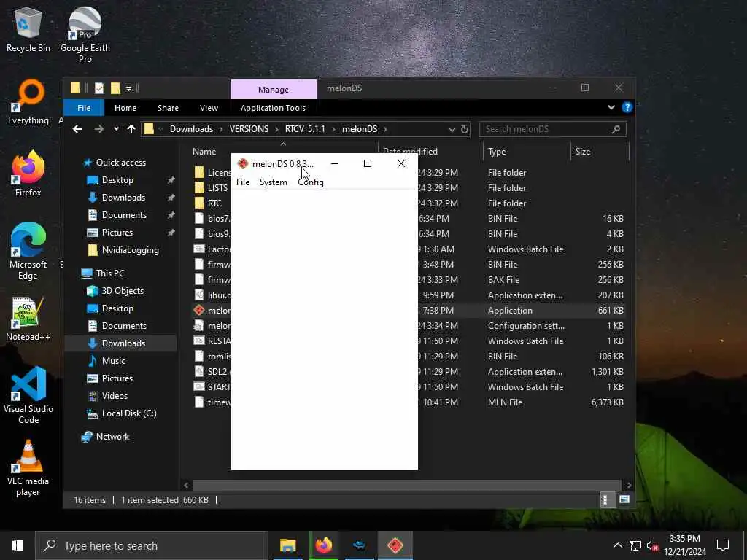The width and height of the screenshot is (747, 560).
Task: Open Everything desktop shortcut
Action: pyautogui.click(x=28, y=102)
